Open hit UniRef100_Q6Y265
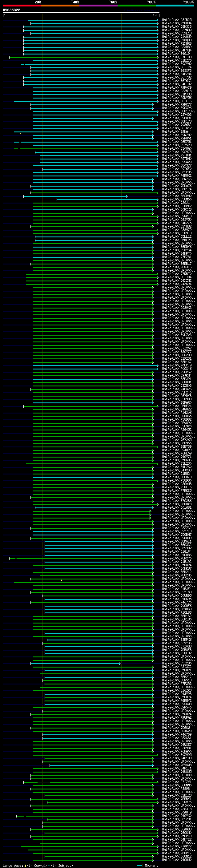Image resolution: width=197 pixels, height=868 pixels. [177, 440]
